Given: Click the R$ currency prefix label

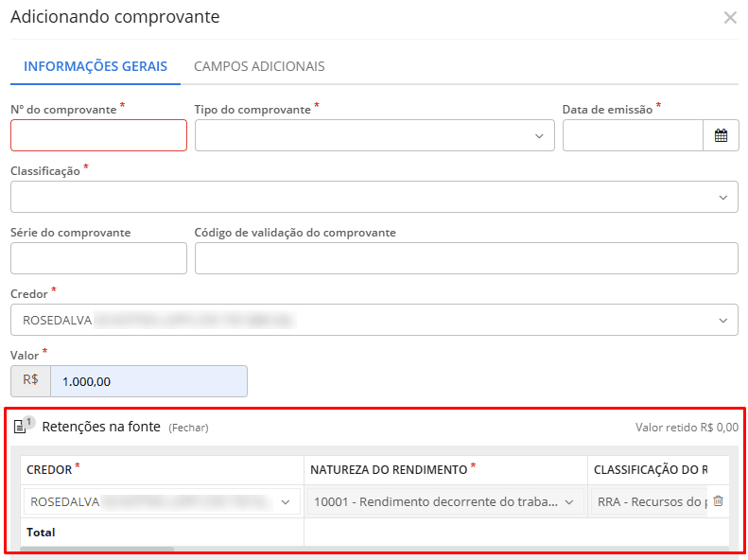Looking at the screenshot, I should point(30,380).
